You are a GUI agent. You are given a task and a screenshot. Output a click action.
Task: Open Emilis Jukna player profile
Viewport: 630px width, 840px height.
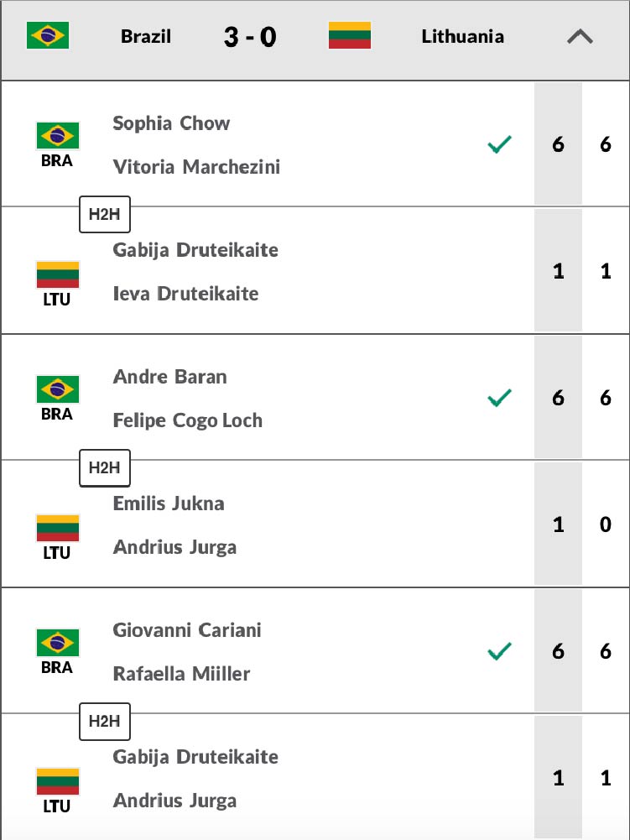(168, 503)
